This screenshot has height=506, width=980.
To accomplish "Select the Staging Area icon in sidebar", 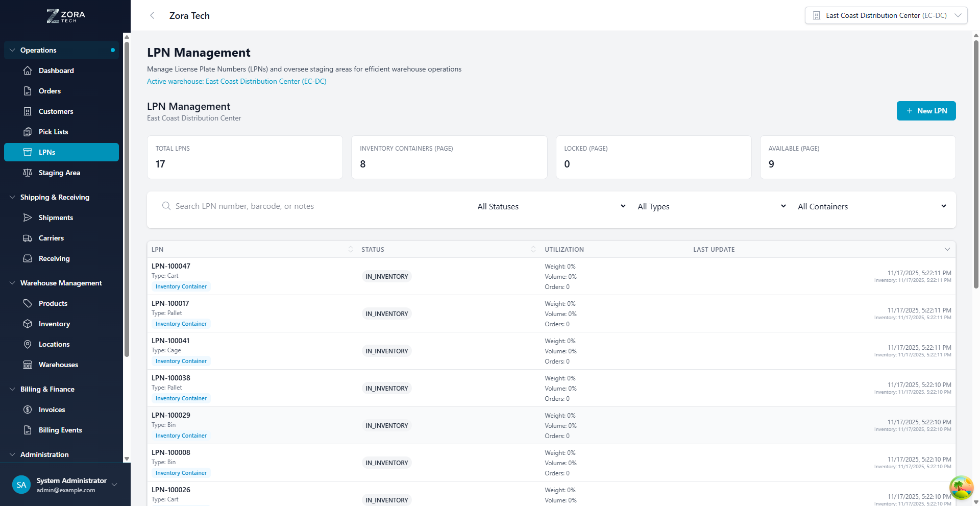I will tap(28, 173).
